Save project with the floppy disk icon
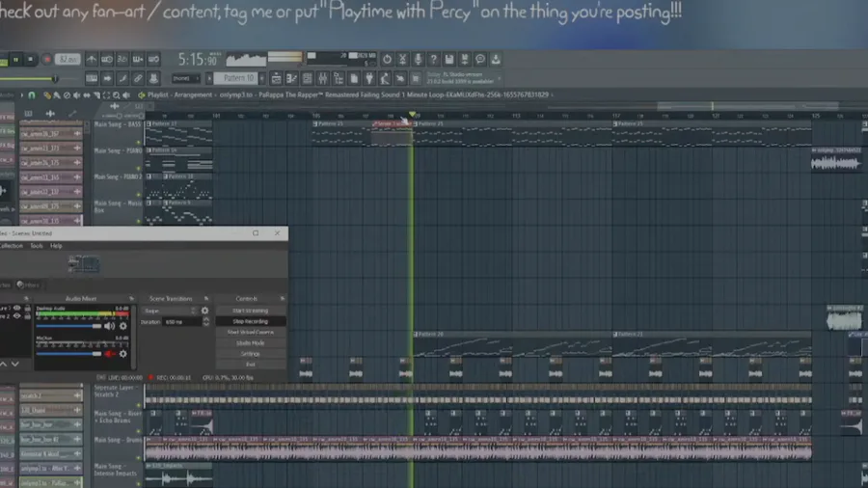The height and width of the screenshot is (488, 868). pos(448,59)
